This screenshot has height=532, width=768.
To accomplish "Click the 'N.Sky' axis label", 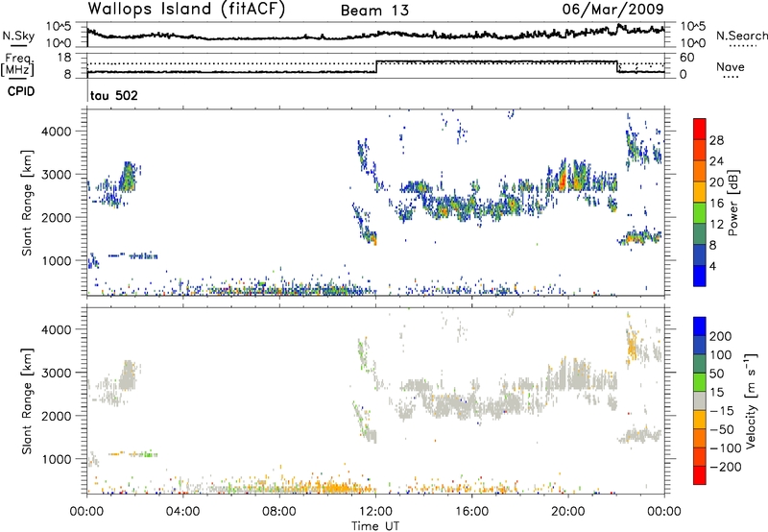I will [18, 36].
